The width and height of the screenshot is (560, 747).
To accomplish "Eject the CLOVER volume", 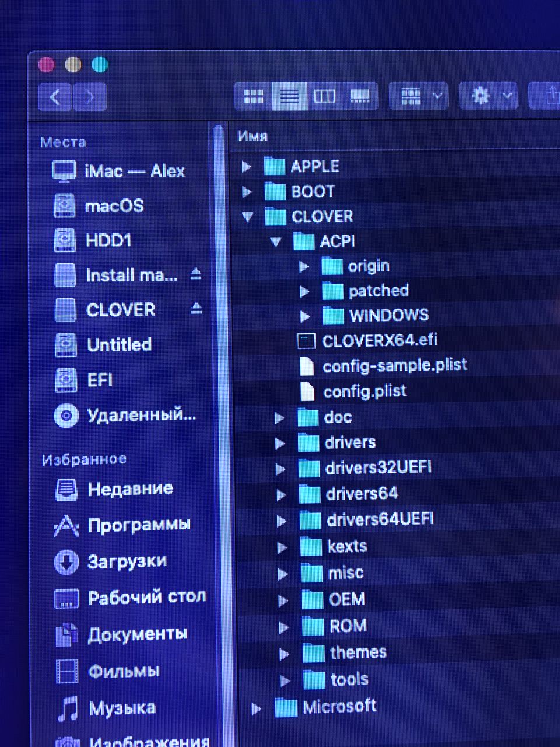I will click(x=197, y=308).
